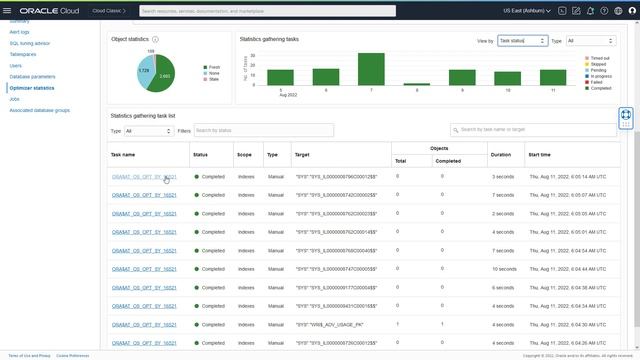Click the Target column header
Image resolution: width=640 pixels, height=360 pixels.
click(x=302, y=155)
